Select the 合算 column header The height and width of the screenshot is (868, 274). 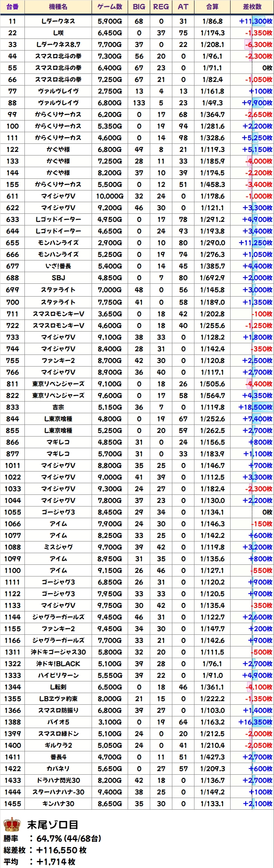(x=212, y=7)
